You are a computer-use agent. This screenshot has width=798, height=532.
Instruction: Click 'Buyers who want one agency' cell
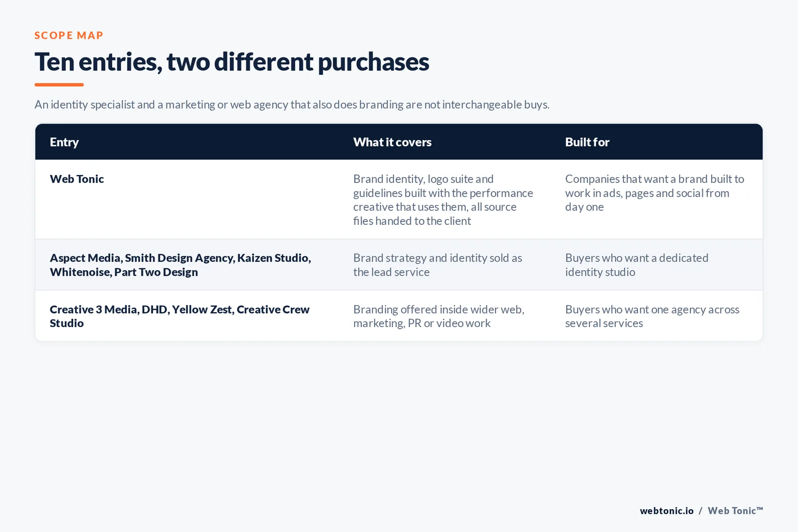pyautogui.click(x=652, y=316)
